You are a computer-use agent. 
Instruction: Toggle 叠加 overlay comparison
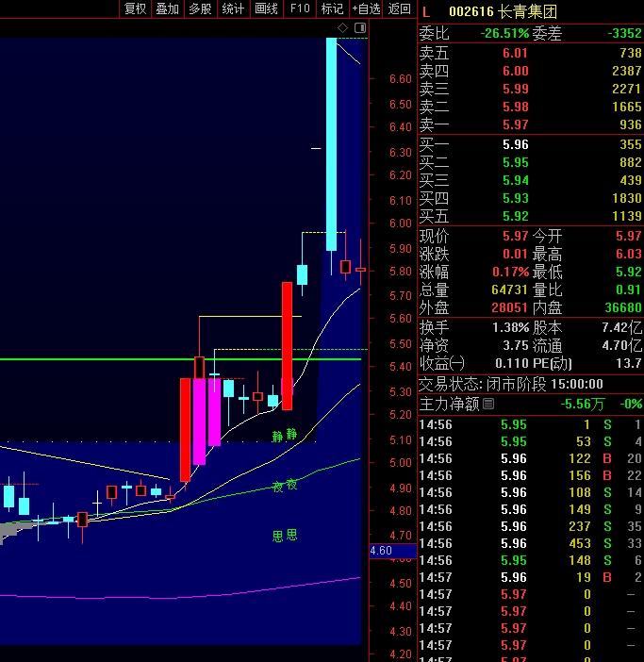[168, 8]
